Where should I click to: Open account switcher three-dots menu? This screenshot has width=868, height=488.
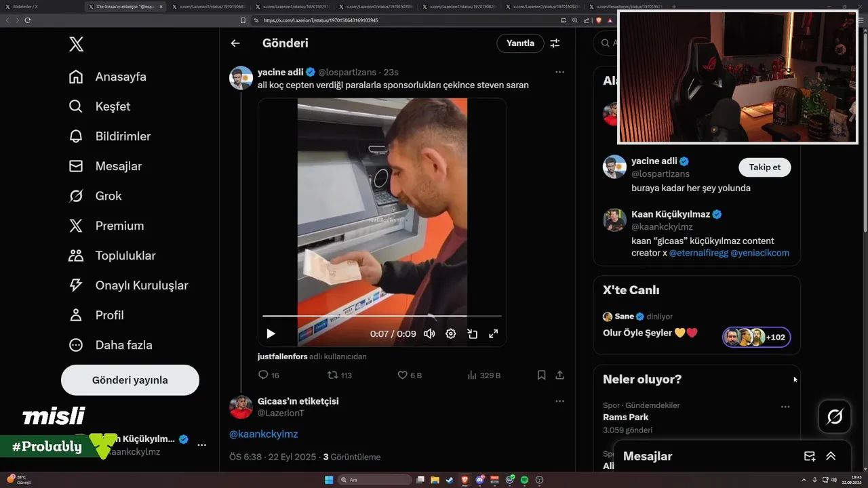coord(201,445)
